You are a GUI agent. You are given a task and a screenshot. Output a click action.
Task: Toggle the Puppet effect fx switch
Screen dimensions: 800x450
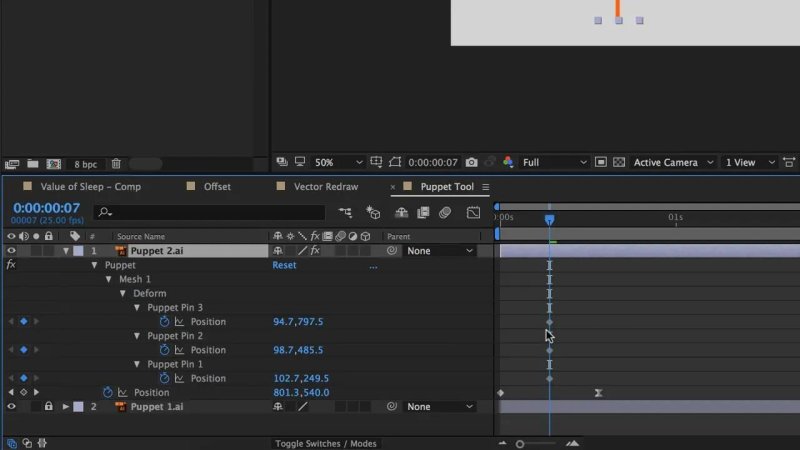click(11, 265)
